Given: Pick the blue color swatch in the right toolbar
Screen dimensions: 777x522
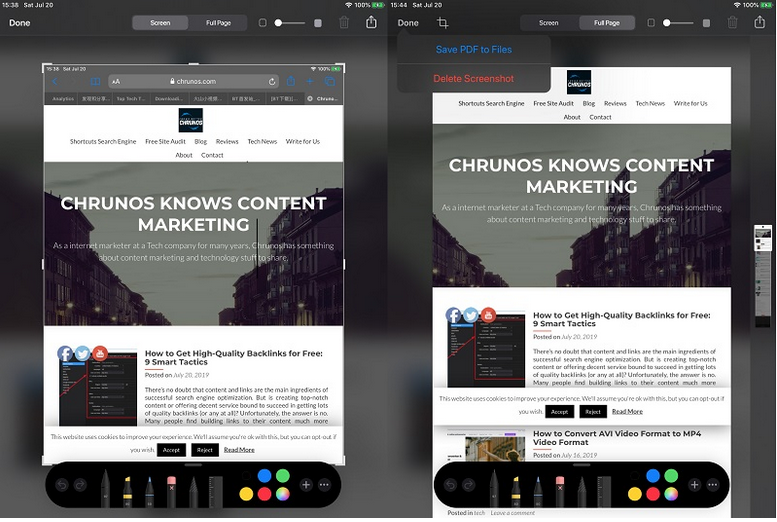Looking at the screenshot, I should 653,476.
